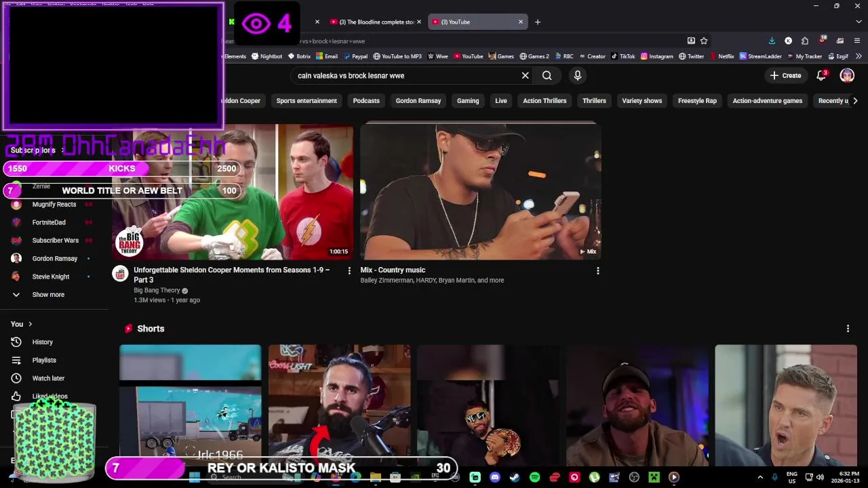Viewport: 868px width, 488px height.
Task: Open Spotify from the taskbar
Action: coord(534,477)
